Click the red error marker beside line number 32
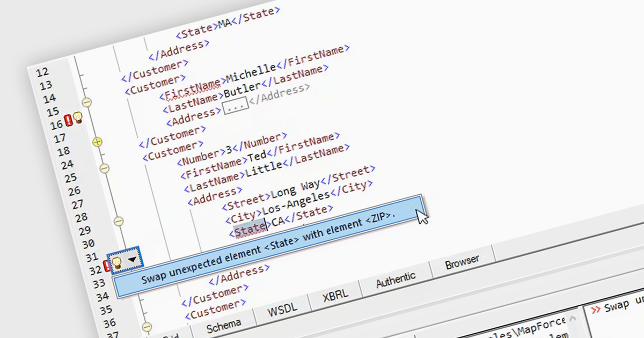This screenshot has width=644, height=338. (107, 266)
